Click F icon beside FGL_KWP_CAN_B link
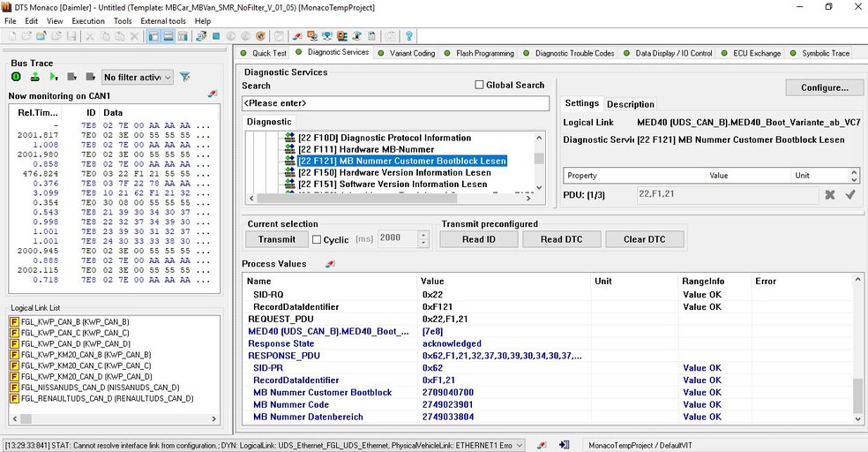 (14, 322)
